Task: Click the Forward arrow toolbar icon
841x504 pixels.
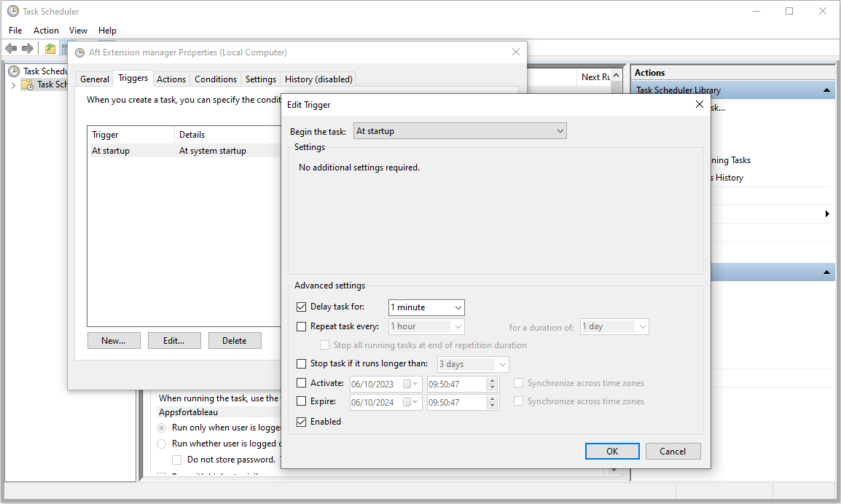Action: point(28,49)
